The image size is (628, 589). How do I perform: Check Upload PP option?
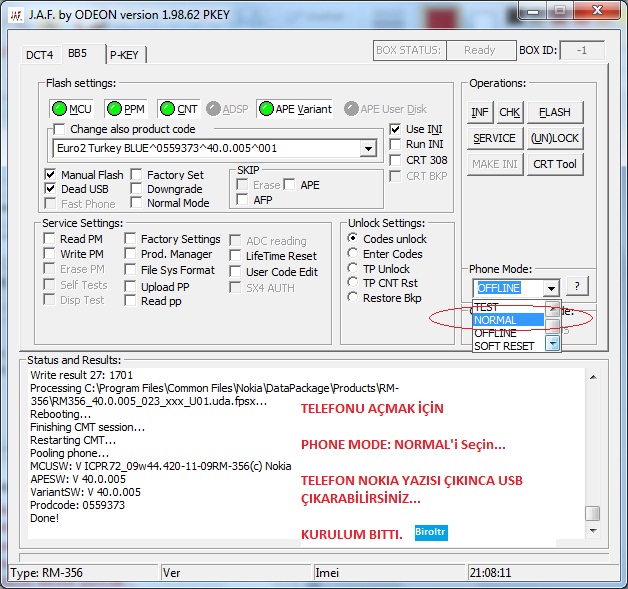130,286
